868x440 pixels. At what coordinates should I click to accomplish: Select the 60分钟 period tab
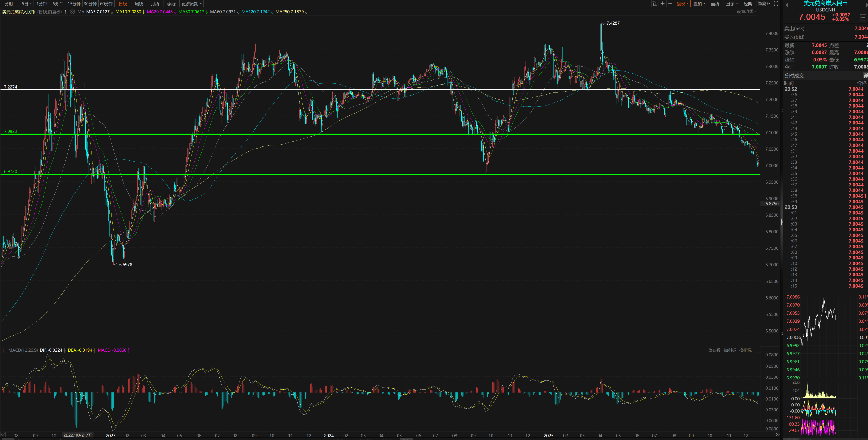pos(106,4)
